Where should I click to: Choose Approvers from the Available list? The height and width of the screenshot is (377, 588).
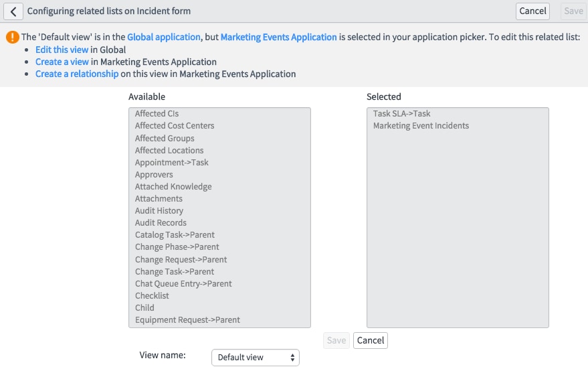click(154, 175)
